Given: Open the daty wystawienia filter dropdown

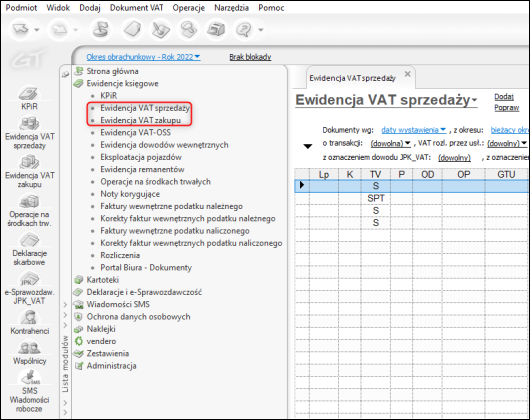Looking at the screenshot, I should click(413, 130).
